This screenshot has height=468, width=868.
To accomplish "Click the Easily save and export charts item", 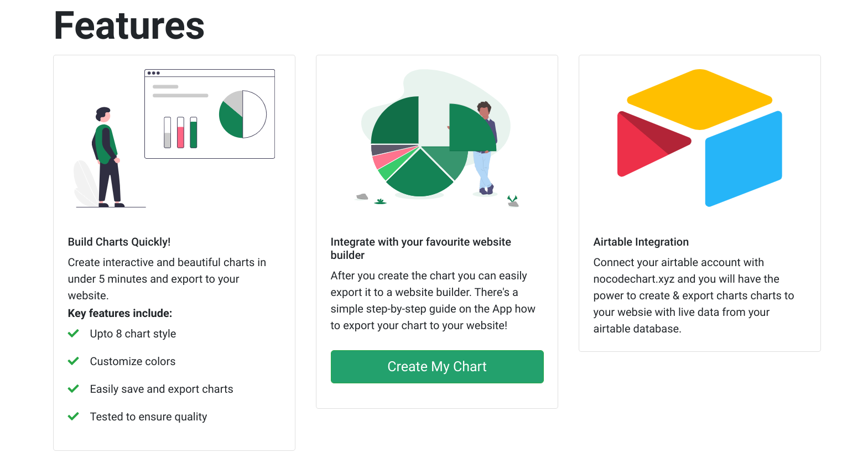I will [162, 389].
